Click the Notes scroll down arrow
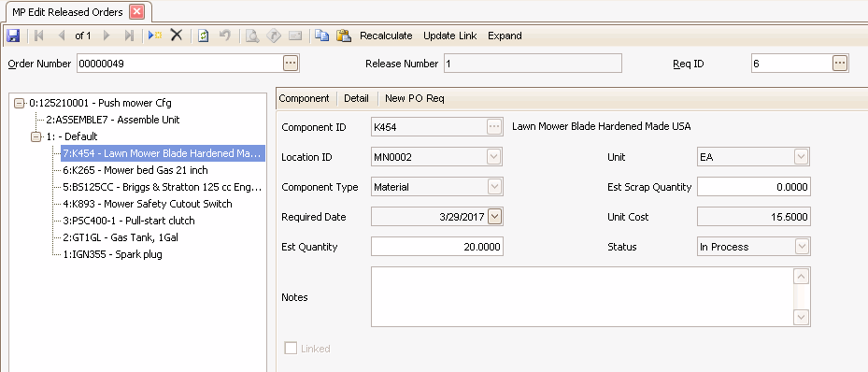Screen dimensions: 868x372 pos(801,317)
